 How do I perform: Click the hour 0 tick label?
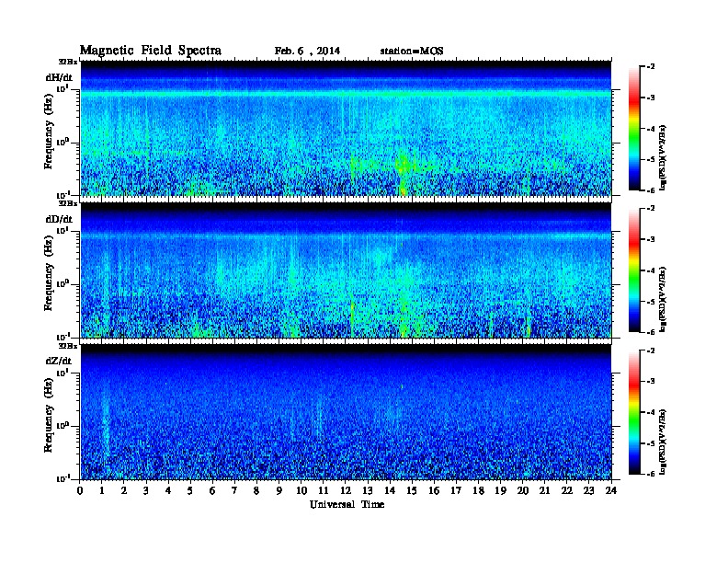coord(80,490)
